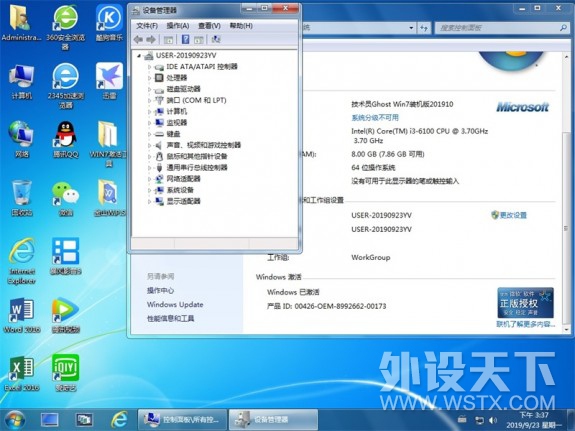Select the 系统设备 system devices tree item

click(x=180, y=190)
